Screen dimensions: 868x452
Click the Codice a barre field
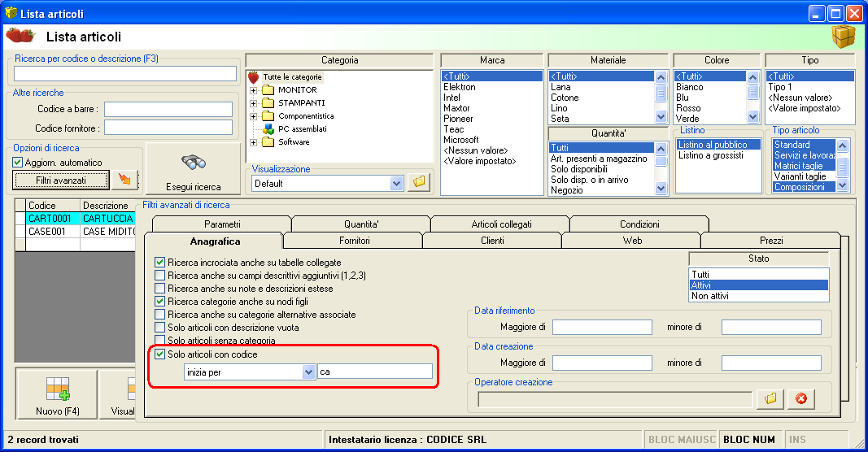[x=168, y=109]
